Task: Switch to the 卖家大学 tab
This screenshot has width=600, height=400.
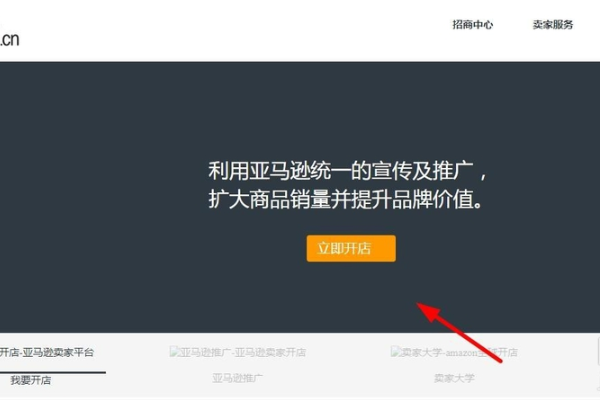Action: coord(454,378)
